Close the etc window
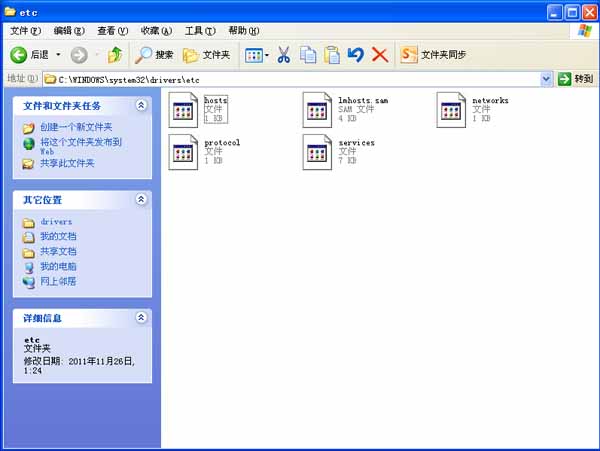The height and width of the screenshot is (451, 600). tap(590, 13)
